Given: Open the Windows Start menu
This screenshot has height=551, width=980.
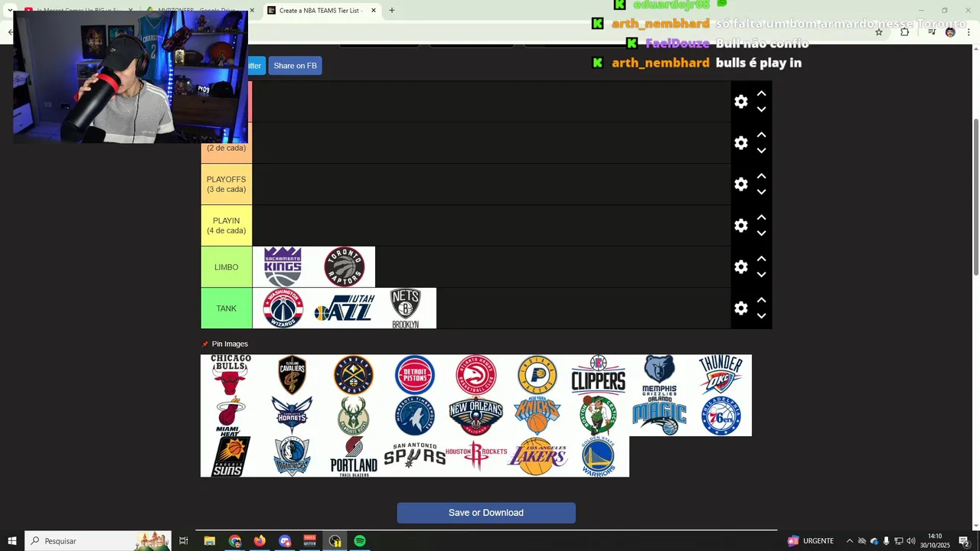Looking at the screenshot, I should (x=12, y=541).
